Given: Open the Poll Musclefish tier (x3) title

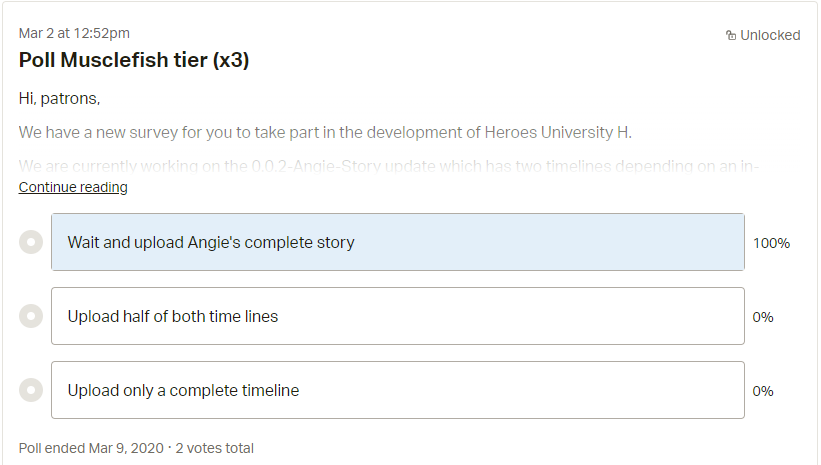Looking at the screenshot, I should pos(134,60).
